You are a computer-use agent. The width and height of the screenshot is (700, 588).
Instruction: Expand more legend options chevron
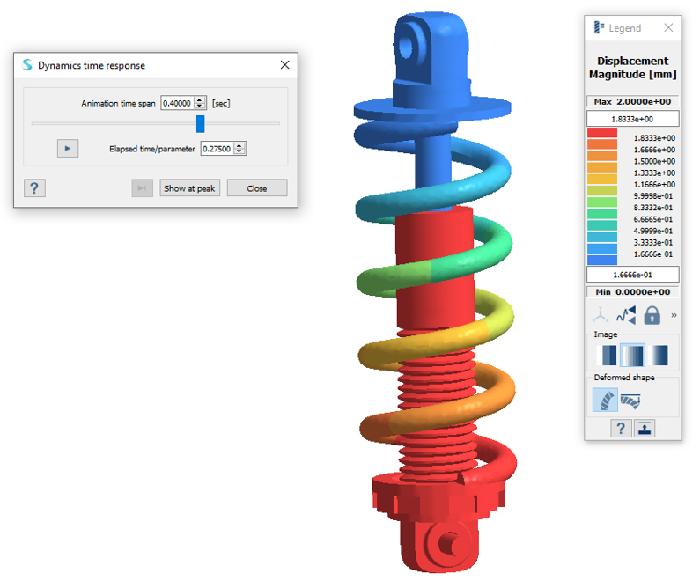[x=674, y=314]
